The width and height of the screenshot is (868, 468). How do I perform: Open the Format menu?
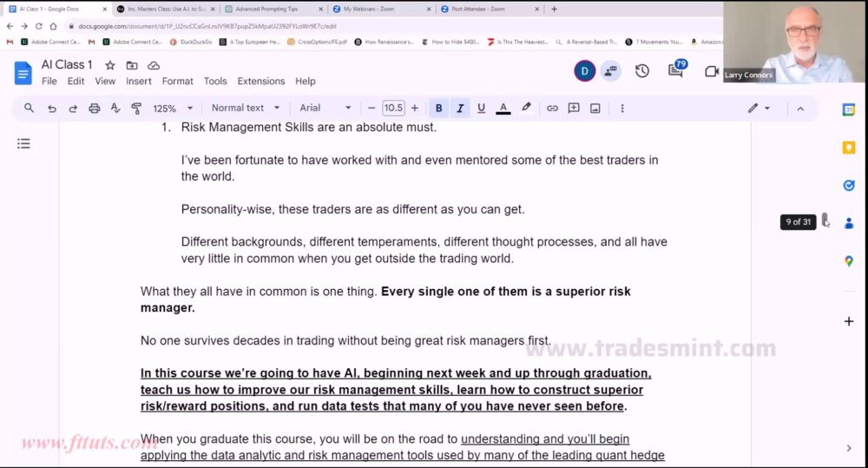click(178, 81)
